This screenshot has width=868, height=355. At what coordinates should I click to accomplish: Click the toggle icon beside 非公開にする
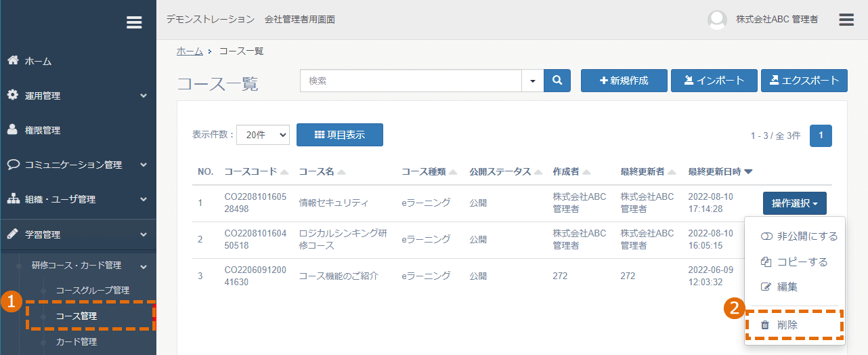[766, 236]
